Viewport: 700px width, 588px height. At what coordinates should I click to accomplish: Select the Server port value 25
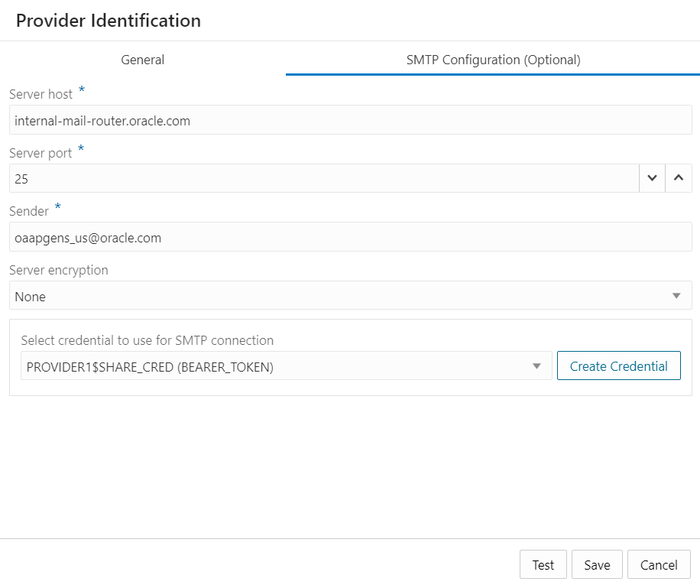click(321, 178)
